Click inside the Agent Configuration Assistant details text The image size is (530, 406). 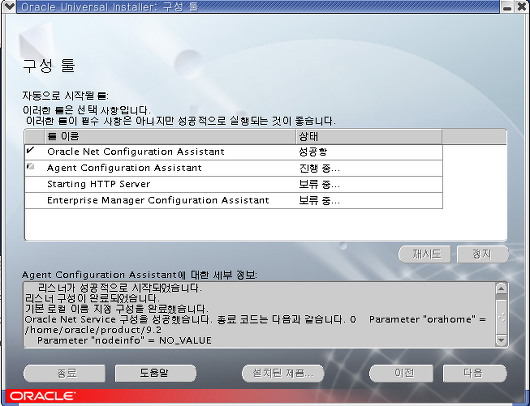coord(260,314)
